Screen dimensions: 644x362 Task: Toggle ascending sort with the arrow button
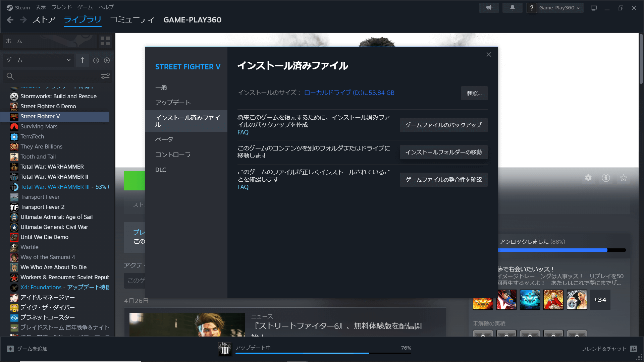click(82, 60)
